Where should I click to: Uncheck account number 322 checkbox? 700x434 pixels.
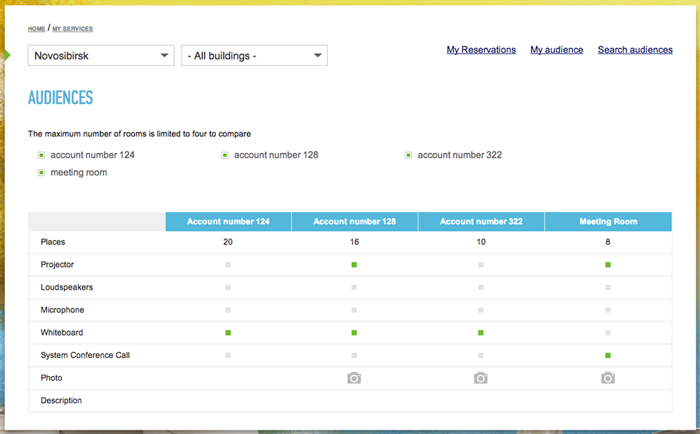click(x=408, y=155)
